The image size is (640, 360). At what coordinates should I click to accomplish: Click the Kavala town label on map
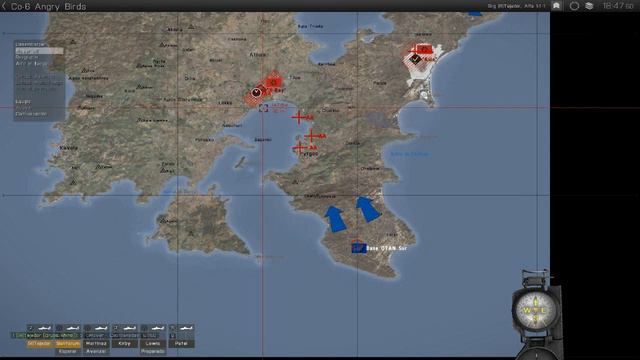(69, 148)
